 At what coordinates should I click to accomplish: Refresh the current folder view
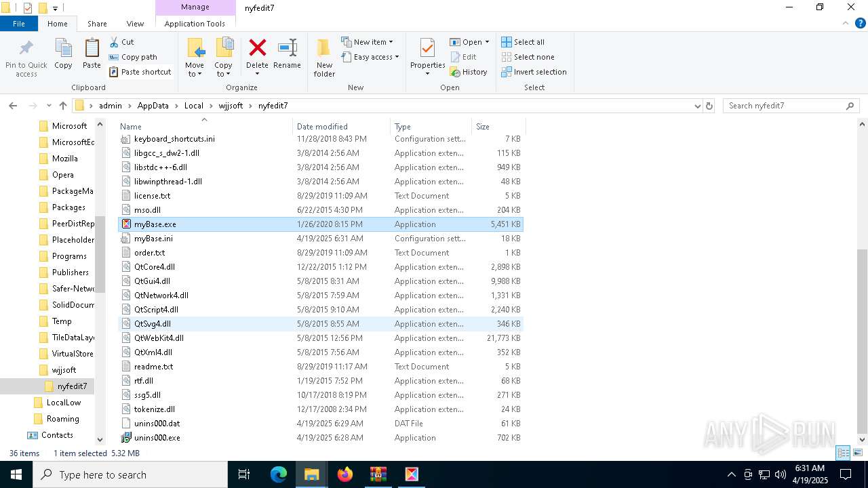pos(709,106)
